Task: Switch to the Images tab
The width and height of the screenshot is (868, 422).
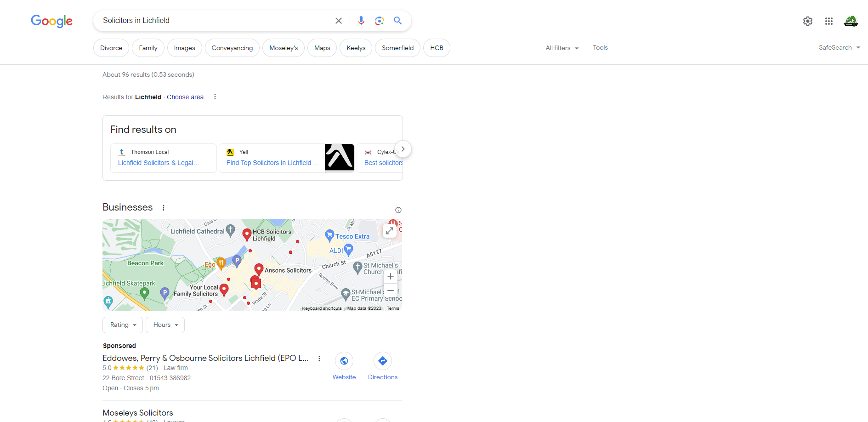Action: click(x=185, y=48)
